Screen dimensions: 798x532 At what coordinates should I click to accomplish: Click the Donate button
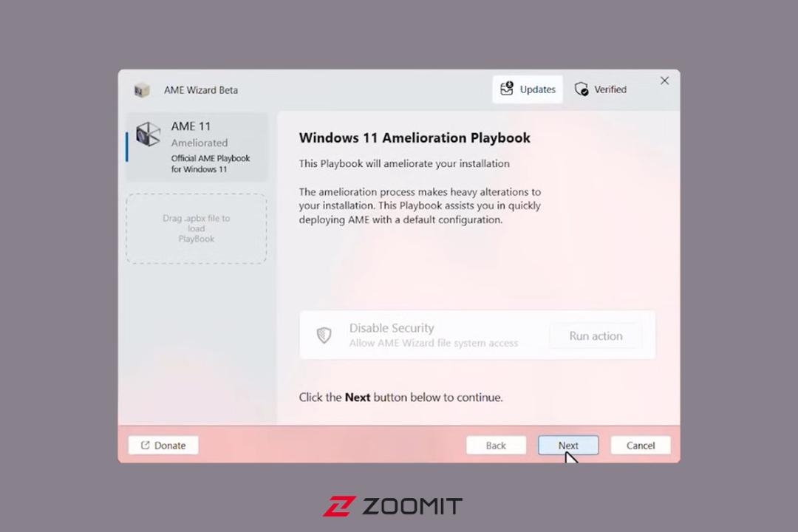(x=163, y=445)
